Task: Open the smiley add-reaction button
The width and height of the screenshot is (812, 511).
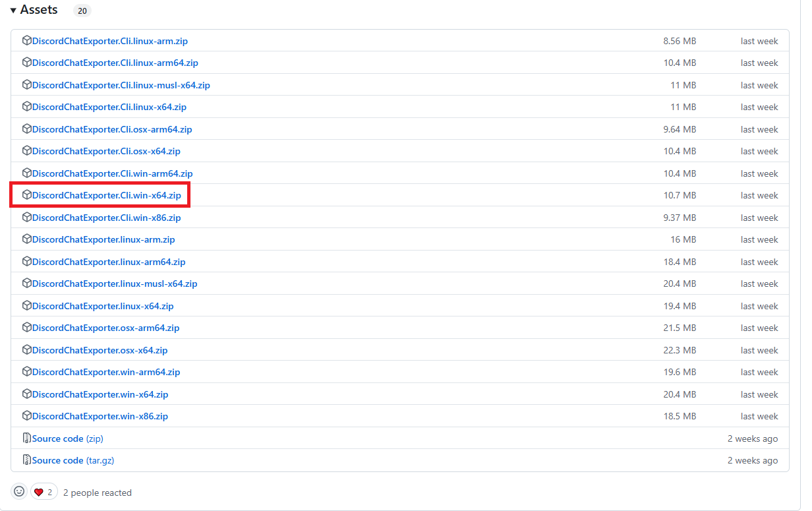Action: pyautogui.click(x=19, y=492)
